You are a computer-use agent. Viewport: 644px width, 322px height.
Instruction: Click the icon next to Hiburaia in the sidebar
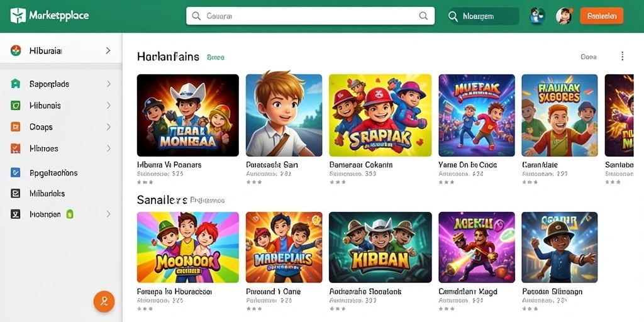click(16, 50)
